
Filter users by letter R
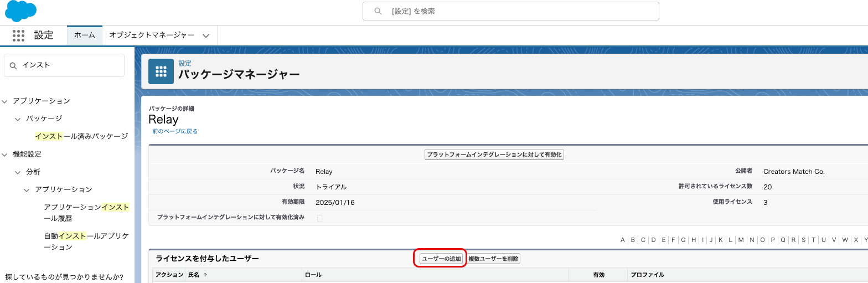pos(793,240)
